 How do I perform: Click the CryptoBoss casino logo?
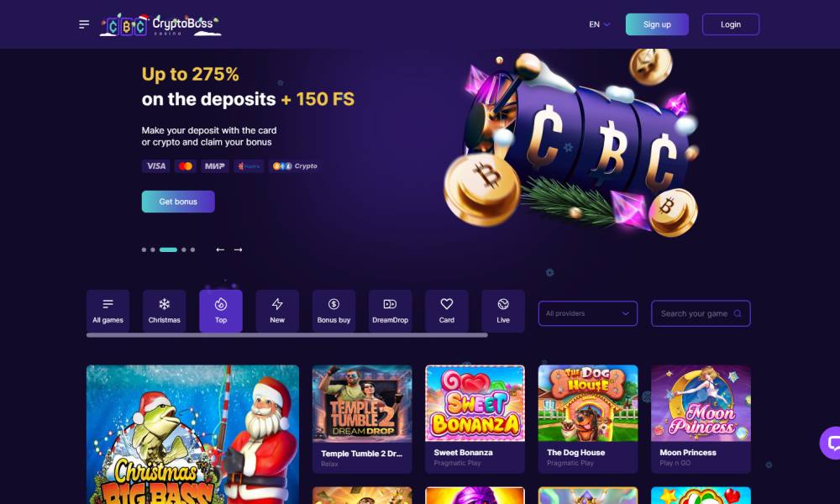160,24
